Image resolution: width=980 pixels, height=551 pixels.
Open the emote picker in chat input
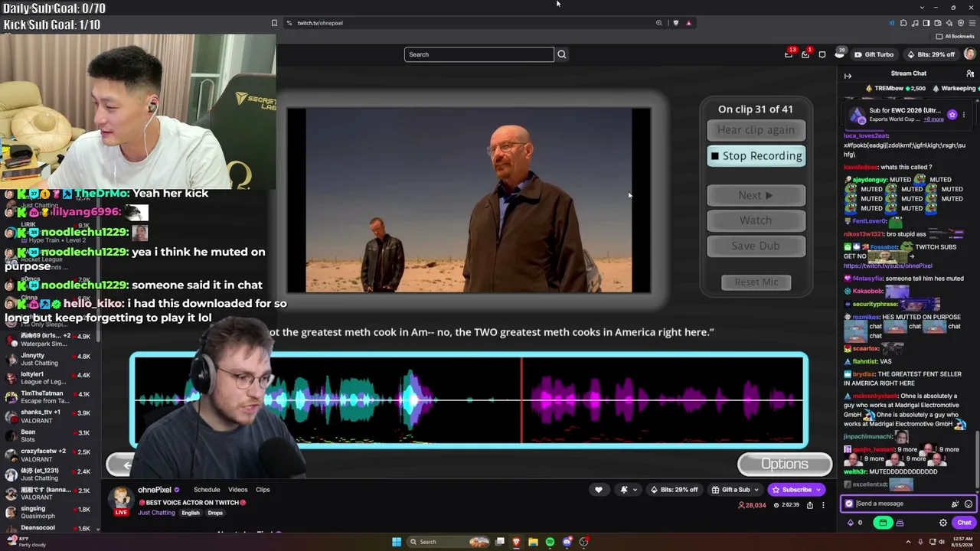969,504
